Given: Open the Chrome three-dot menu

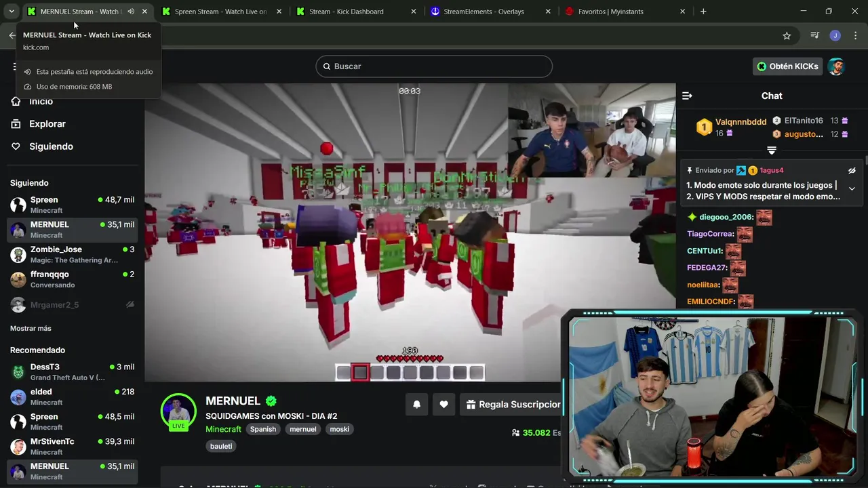Looking at the screenshot, I should [854, 36].
